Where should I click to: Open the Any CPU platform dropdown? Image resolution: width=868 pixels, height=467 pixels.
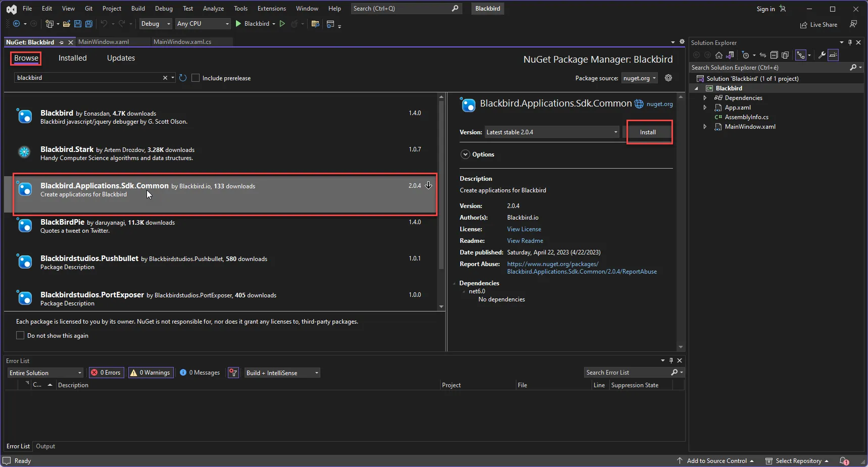tap(203, 24)
